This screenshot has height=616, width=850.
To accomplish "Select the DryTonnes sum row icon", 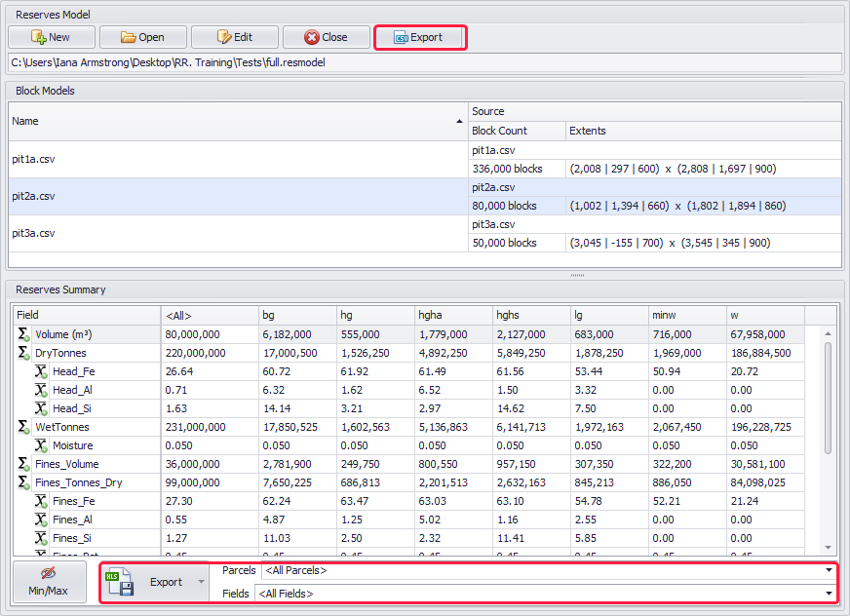I will (x=23, y=353).
